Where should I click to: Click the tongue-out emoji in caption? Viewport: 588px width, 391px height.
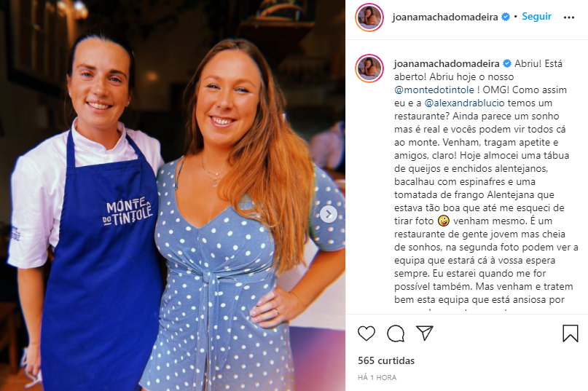pyautogui.click(x=444, y=221)
